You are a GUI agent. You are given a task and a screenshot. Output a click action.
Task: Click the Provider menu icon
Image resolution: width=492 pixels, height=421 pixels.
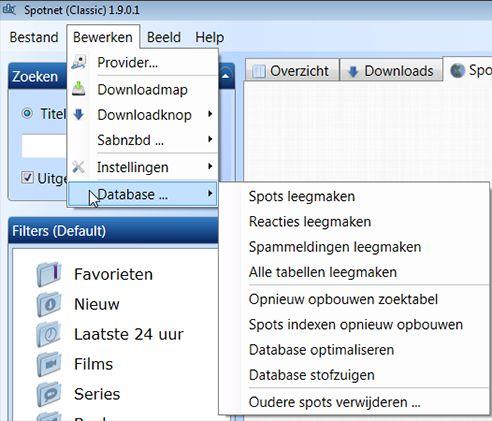click(x=79, y=62)
